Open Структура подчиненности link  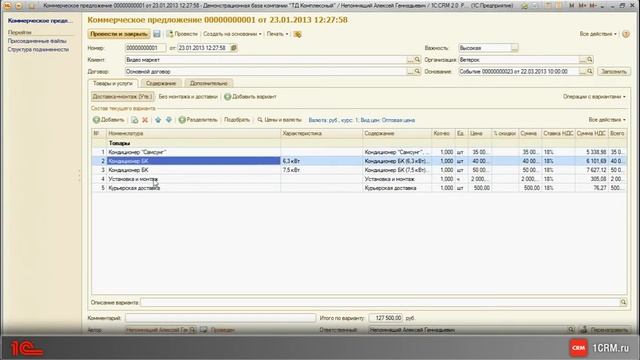pyautogui.click(x=38, y=49)
